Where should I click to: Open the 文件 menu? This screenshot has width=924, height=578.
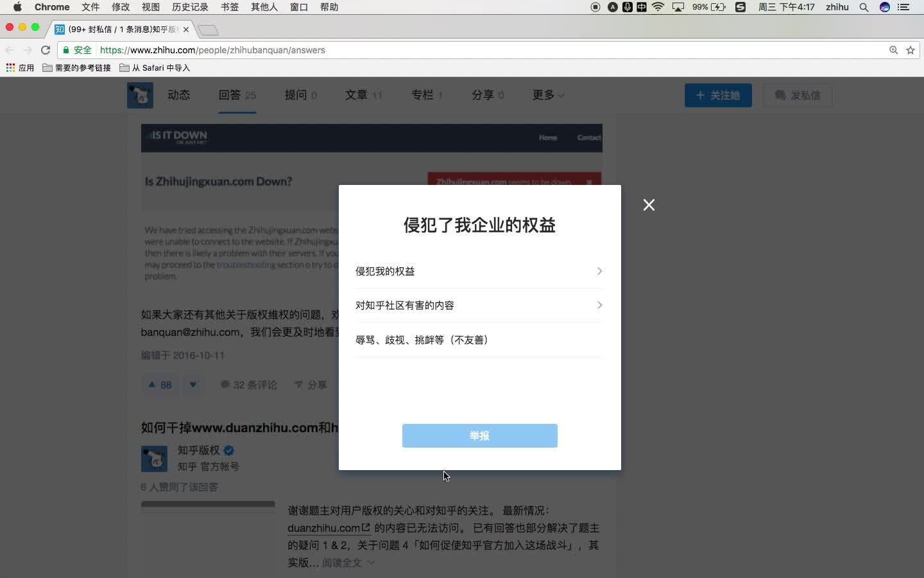click(90, 7)
